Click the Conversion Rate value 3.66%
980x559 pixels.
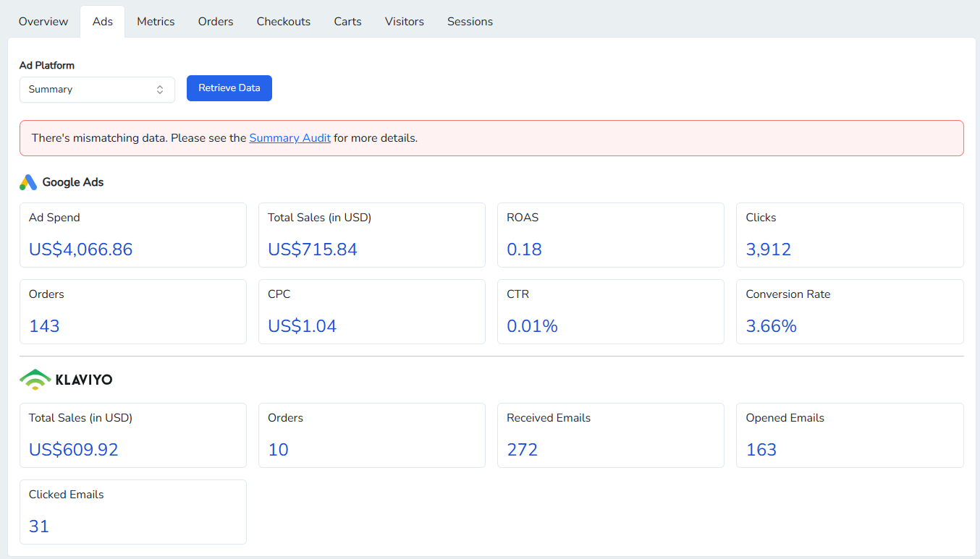772,326
